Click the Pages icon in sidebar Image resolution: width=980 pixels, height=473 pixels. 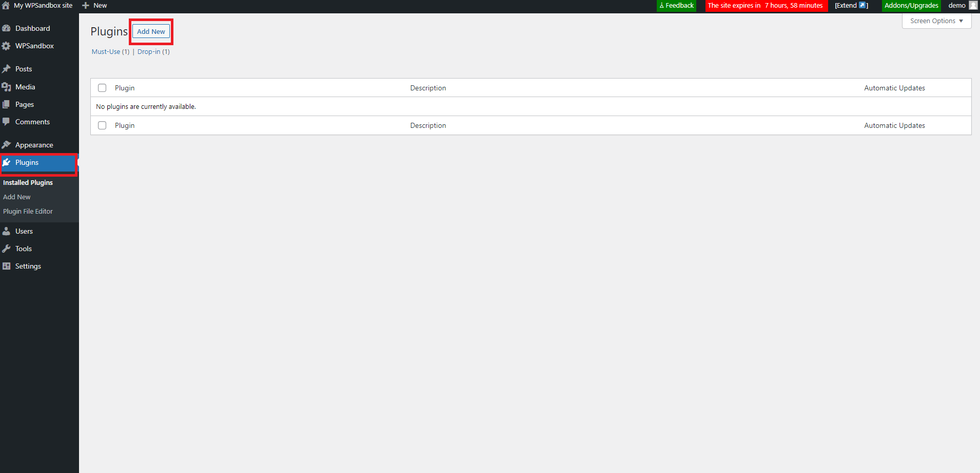pos(6,104)
